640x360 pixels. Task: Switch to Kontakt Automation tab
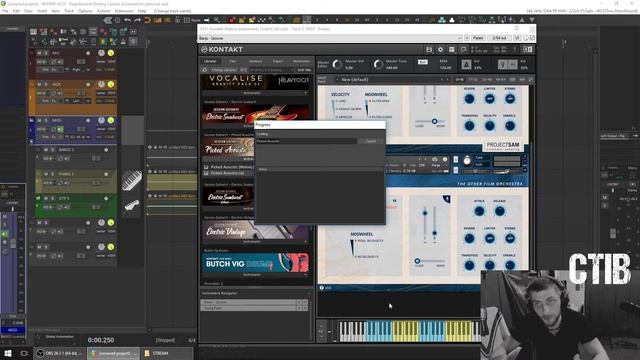coord(302,61)
